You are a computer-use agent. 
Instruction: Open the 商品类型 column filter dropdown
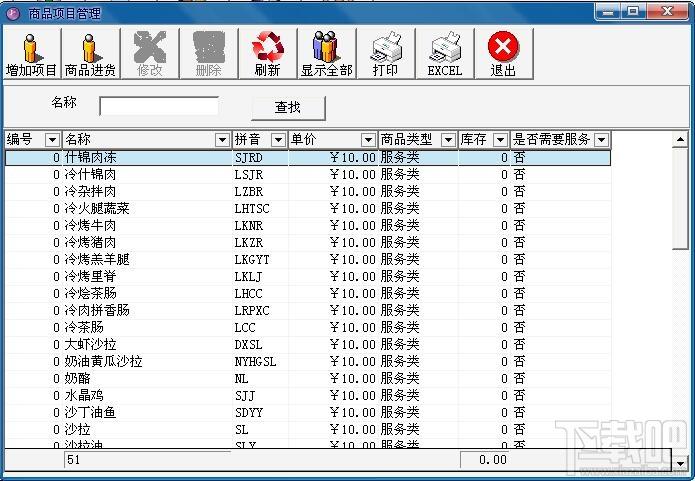pos(448,140)
